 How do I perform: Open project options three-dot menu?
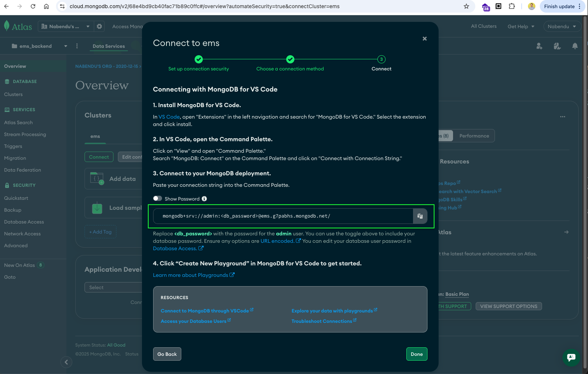click(x=77, y=46)
